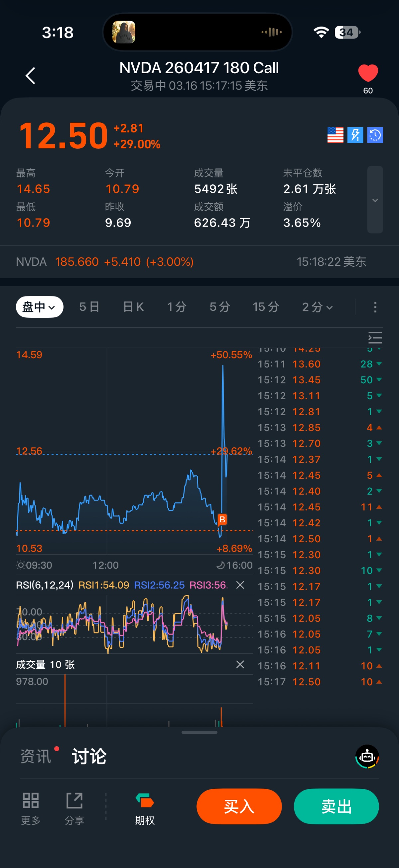The width and height of the screenshot is (399, 868).
Task: Open the three-dot chart options menu
Action: (x=375, y=307)
